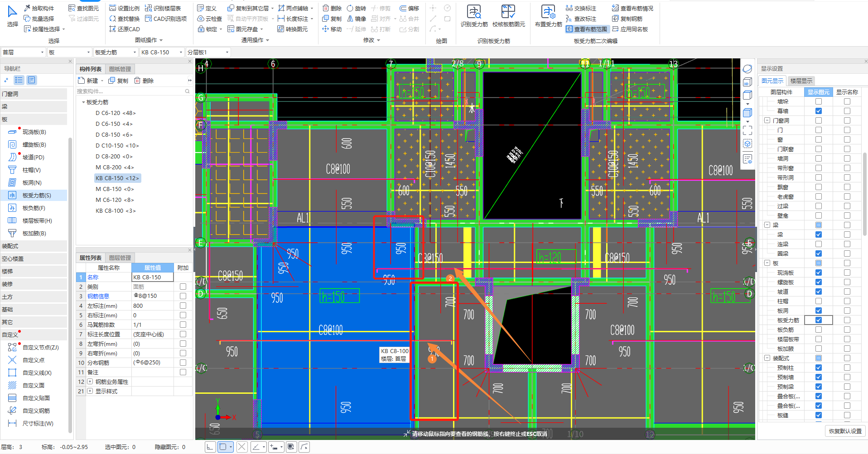
Task: Open 属性列表 tab
Action: click(x=91, y=258)
